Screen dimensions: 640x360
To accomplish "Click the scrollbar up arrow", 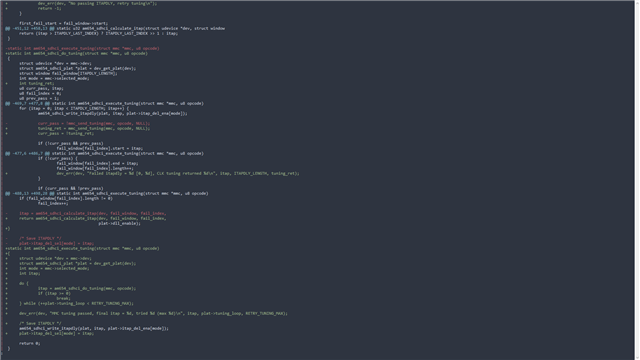I will [x=637, y=2].
